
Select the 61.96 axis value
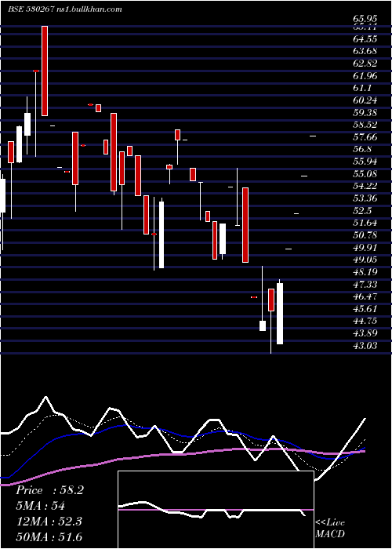(x=365, y=75)
